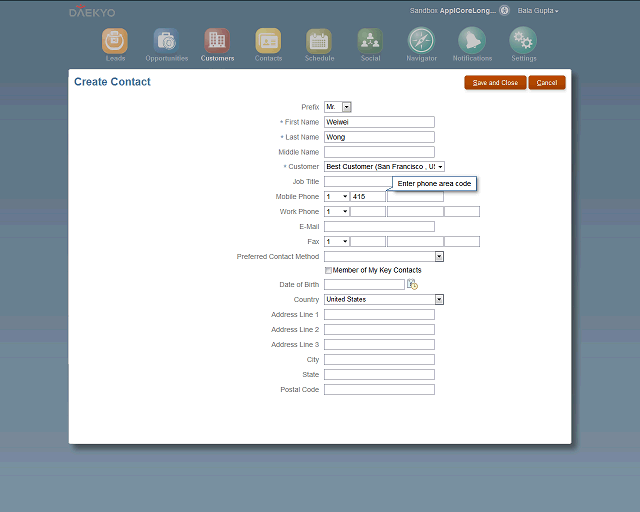This screenshot has height=512, width=640.
Task: Click the Cancel button
Action: point(547,82)
